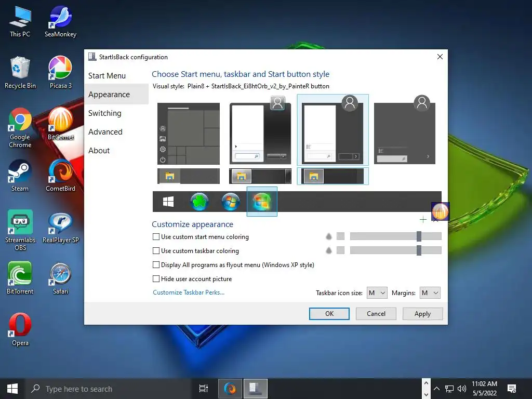Select the glowing Windows flag orb button
Screen dimensions: 532x399
pos(262,202)
